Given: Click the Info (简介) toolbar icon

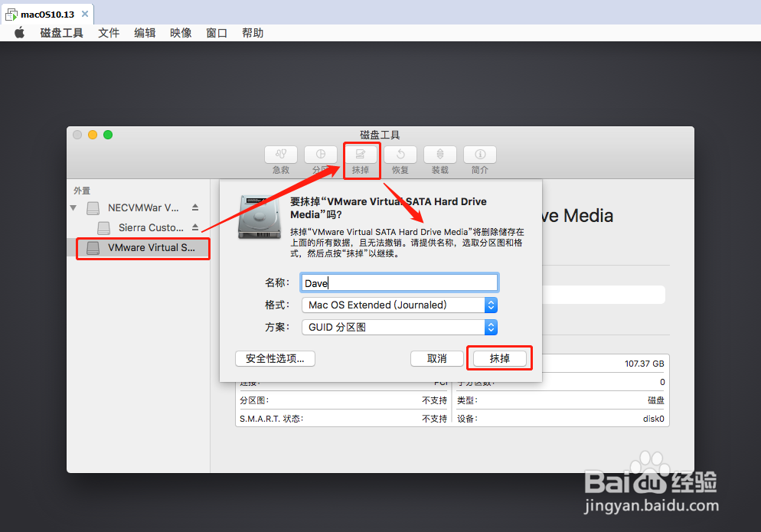Looking at the screenshot, I should (x=480, y=155).
